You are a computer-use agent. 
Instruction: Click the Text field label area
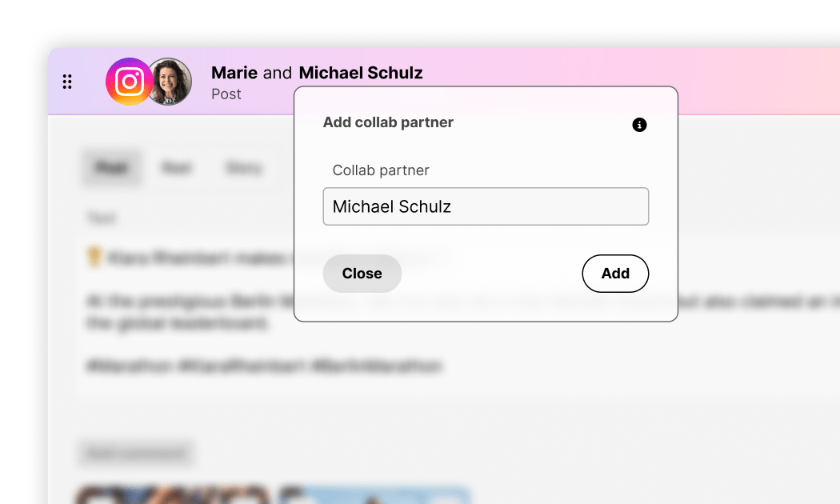pyautogui.click(x=101, y=217)
